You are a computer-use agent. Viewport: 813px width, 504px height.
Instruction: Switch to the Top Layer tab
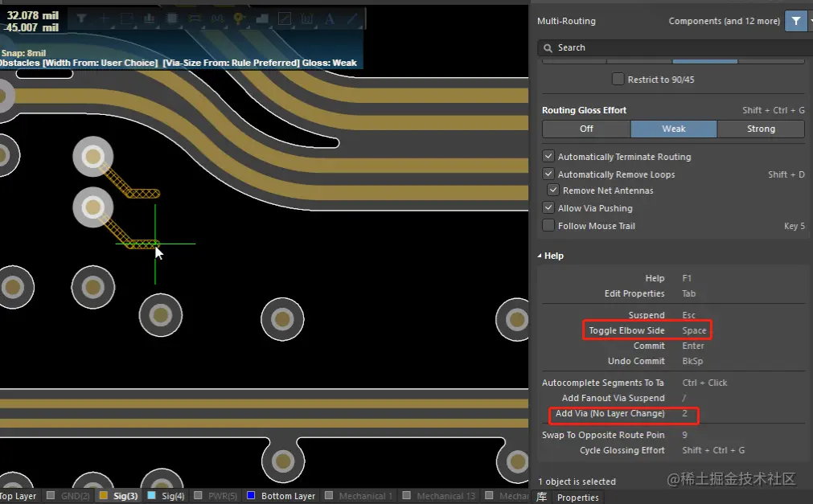click(x=18, y=496)
